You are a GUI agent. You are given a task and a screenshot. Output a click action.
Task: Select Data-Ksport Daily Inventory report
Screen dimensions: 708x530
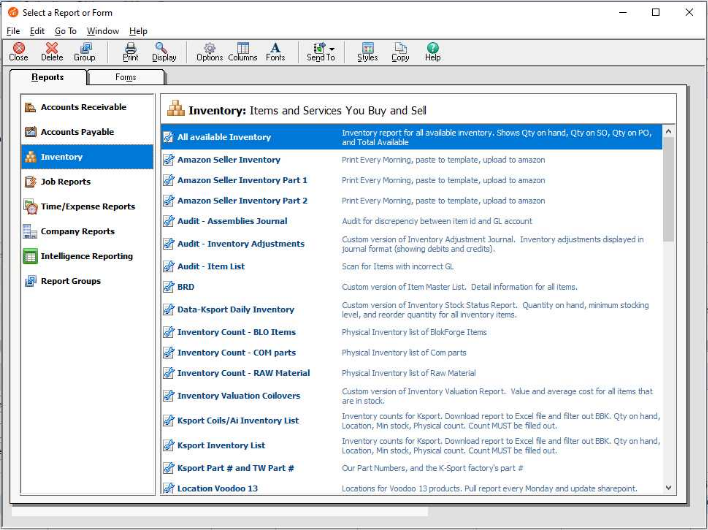[x=412, y=310]
